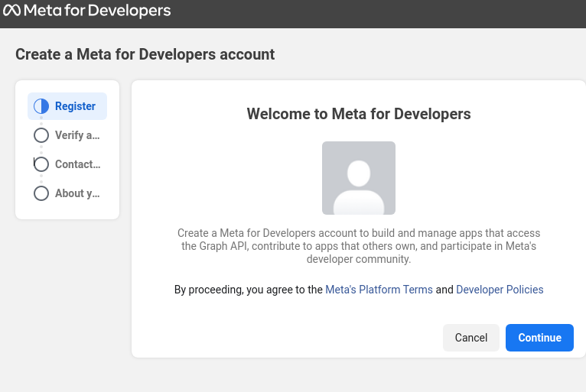Open the Meta's Platform Terms link
Image resolution: width=586 pixels, height=392 pixels.
pos(379,290)
